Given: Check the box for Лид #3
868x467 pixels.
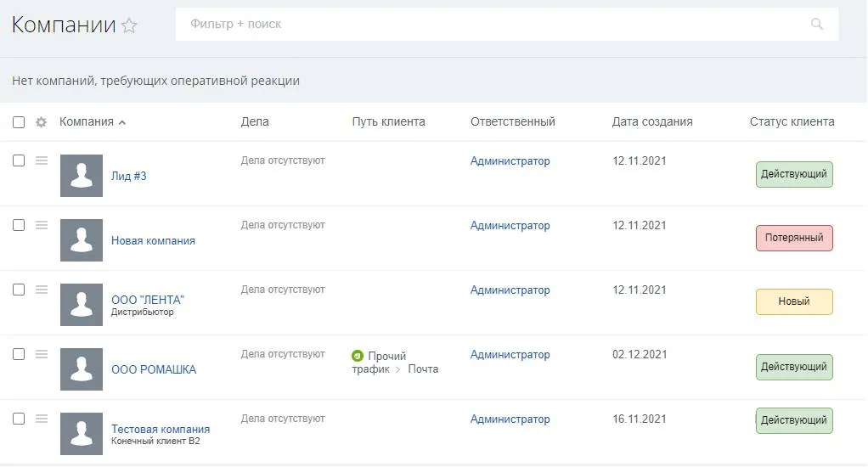Looking at the screenshot, I should 19,160.
